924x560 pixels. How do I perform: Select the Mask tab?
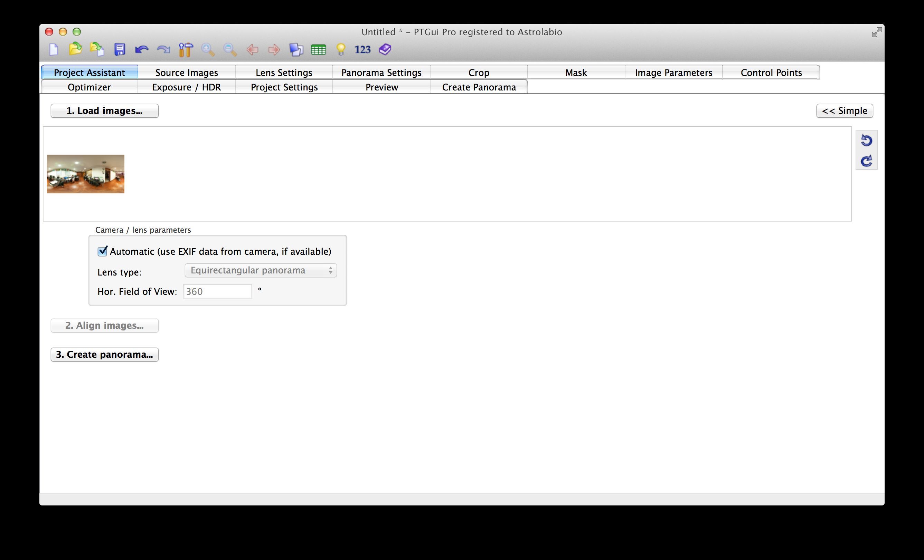pos(576,72)
